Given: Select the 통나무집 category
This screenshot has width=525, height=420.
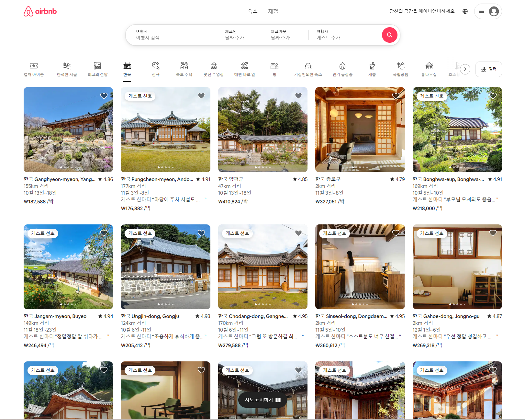Looking at the screenshot, I should tap(429, 69).
